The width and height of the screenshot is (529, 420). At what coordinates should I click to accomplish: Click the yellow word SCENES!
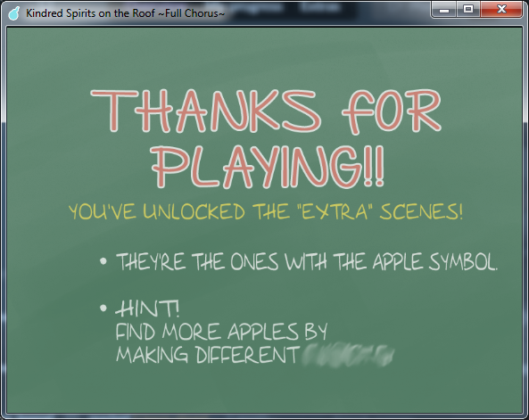click(x=421, y=211)
